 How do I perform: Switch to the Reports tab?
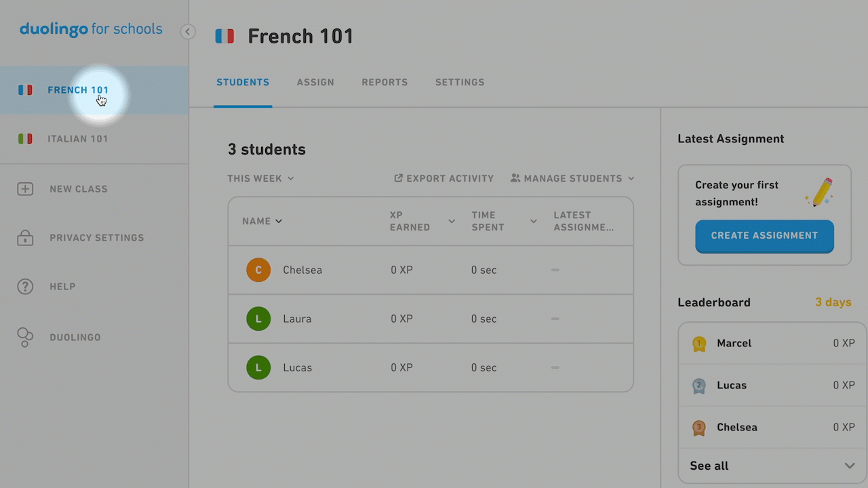coord(384,82)
